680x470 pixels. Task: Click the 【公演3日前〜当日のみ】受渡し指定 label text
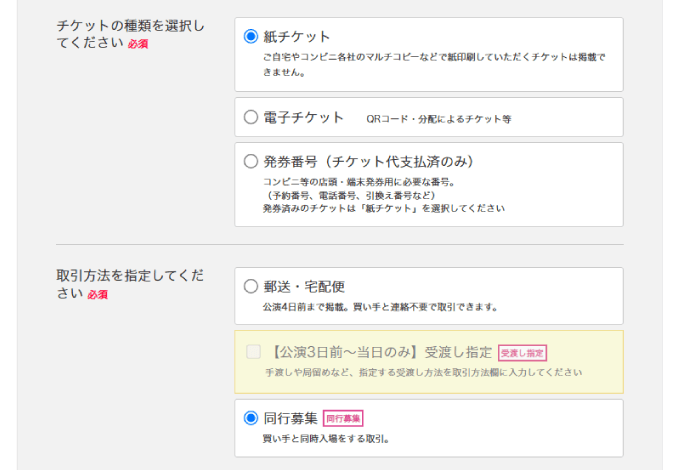tap(380, 352)
